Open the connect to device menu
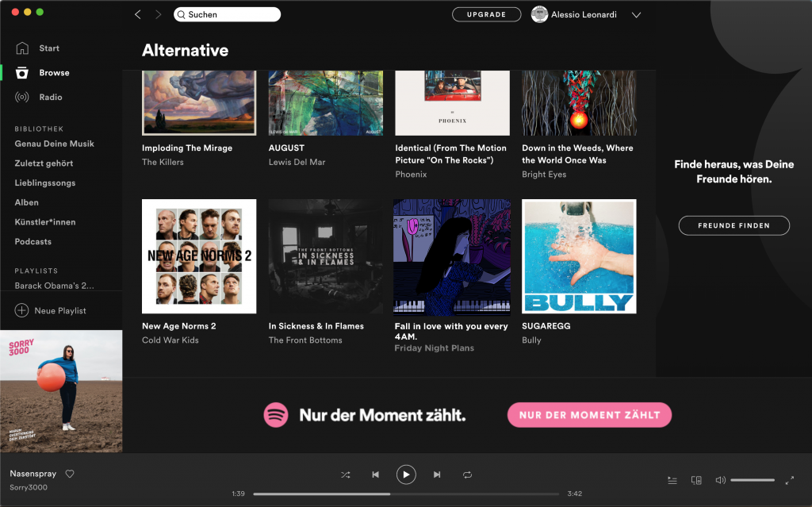Screen dimensions: 812x507 point(696,480)
